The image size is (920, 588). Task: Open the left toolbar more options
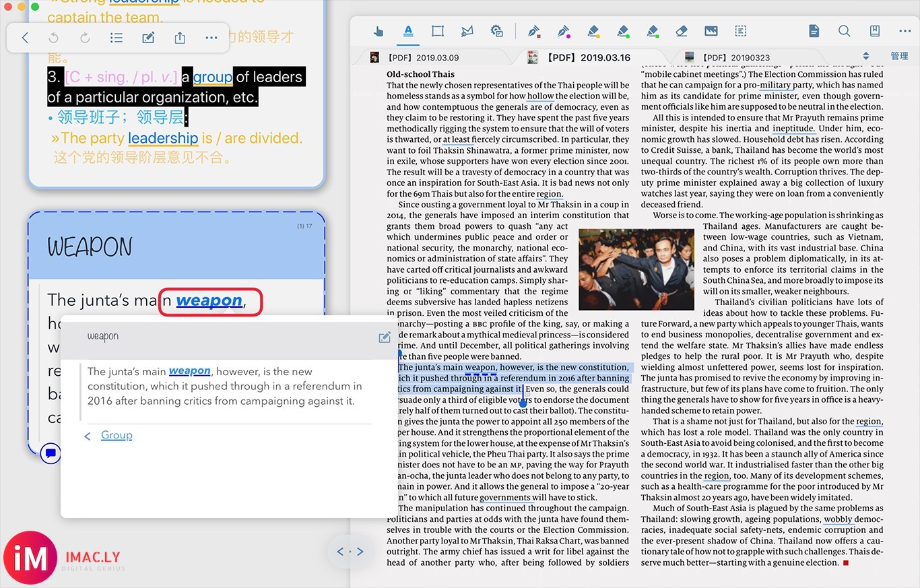pyautogui.click(x=211, y=38)
